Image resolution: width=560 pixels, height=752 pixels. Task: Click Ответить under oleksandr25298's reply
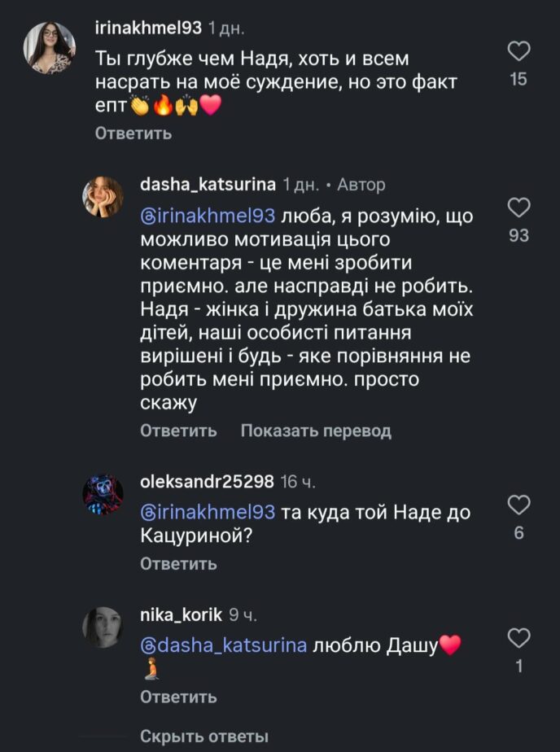tap(178, 564)
